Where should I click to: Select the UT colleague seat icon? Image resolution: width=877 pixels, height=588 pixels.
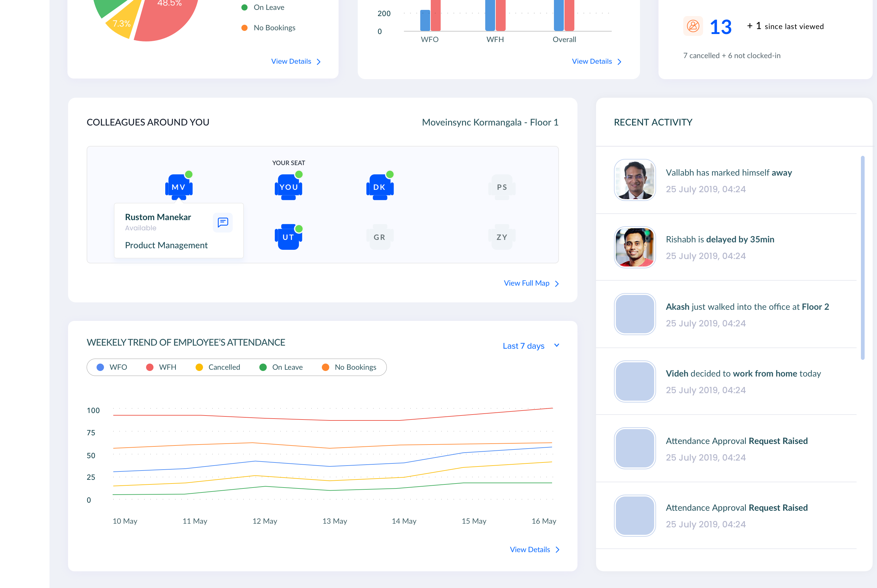click(x=288, y=236)
